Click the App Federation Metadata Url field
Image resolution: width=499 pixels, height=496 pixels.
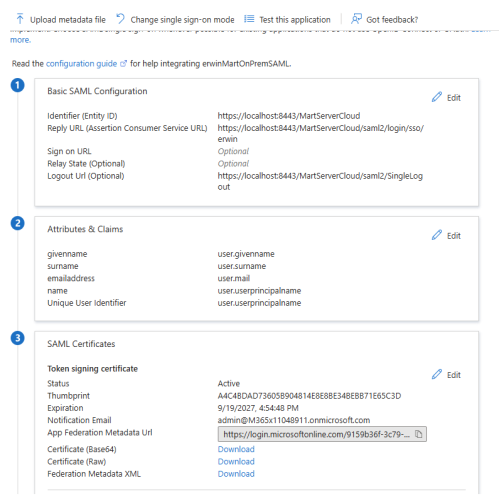coord(322,434)
